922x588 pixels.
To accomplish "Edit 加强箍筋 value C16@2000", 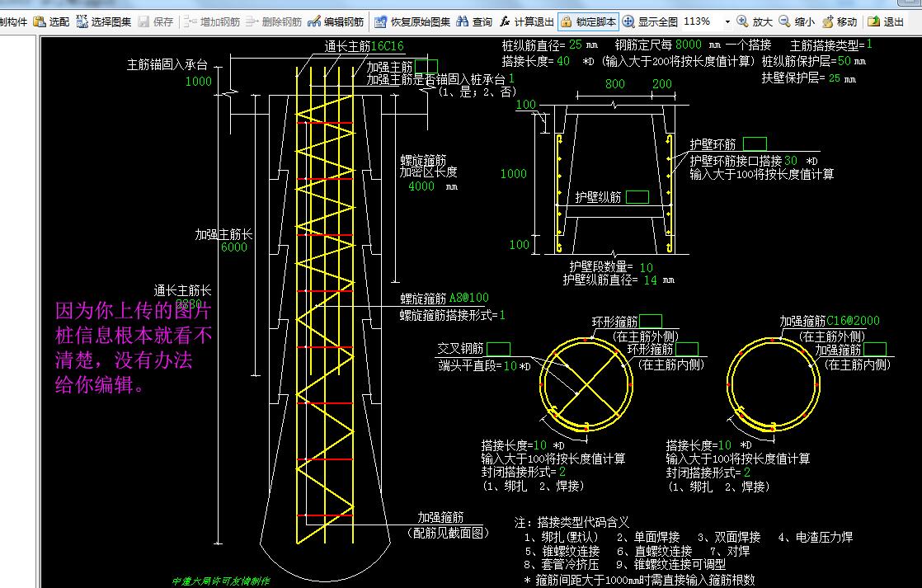I will [854, 321].
